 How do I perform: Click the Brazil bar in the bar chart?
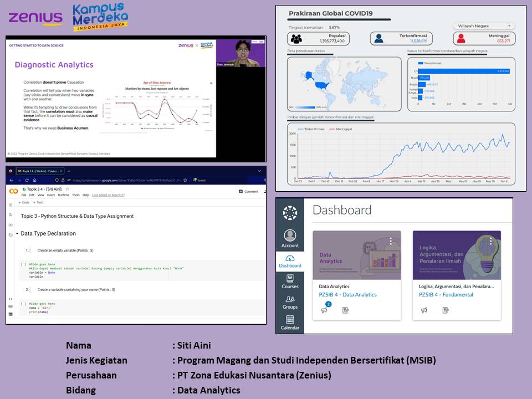coord(424,78)
